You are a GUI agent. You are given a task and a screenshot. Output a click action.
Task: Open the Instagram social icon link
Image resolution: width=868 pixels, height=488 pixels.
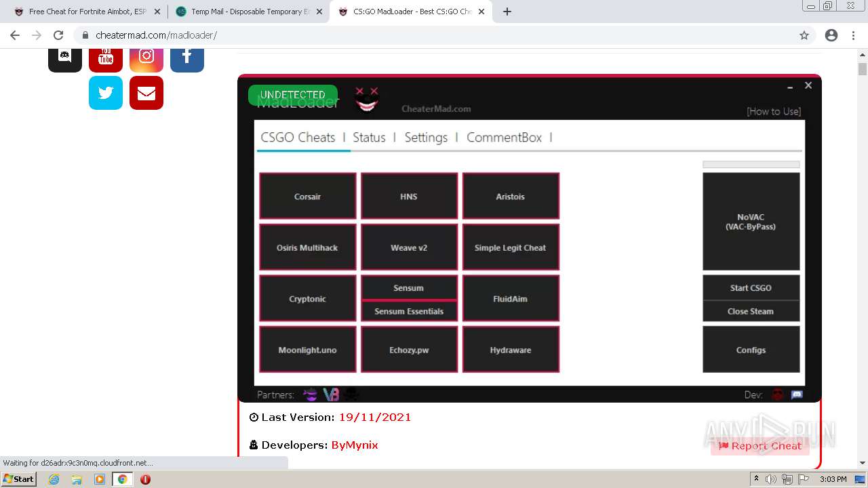146,60
